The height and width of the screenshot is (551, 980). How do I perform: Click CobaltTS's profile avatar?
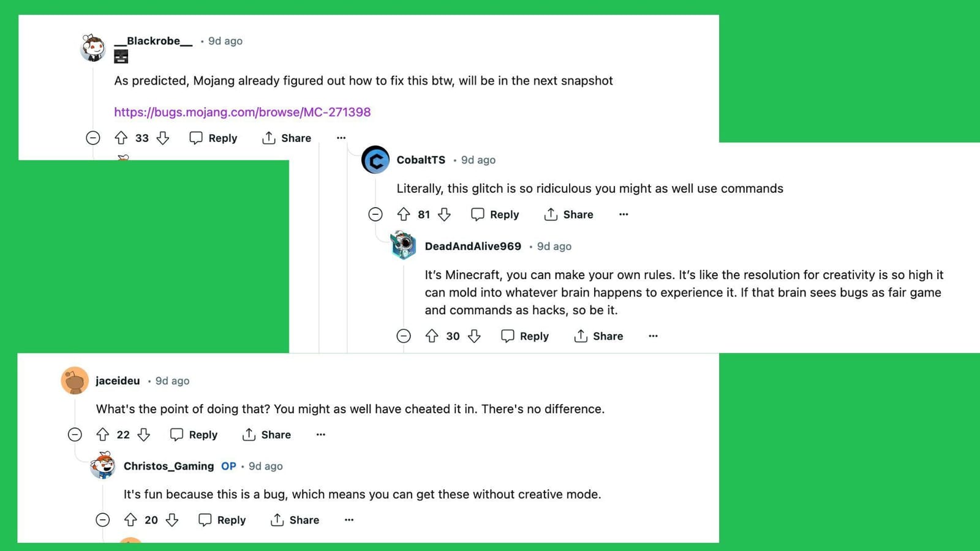[375, 160]
